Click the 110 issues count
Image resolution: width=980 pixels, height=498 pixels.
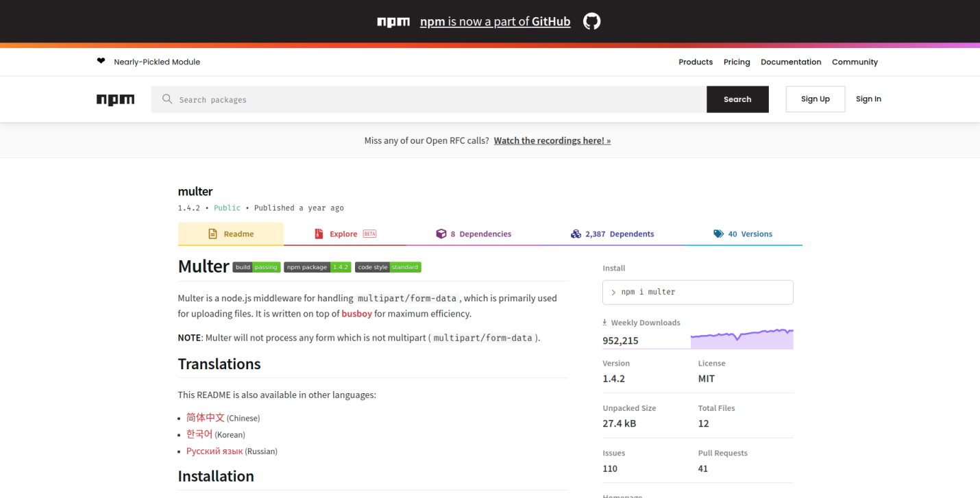point(610,469)
